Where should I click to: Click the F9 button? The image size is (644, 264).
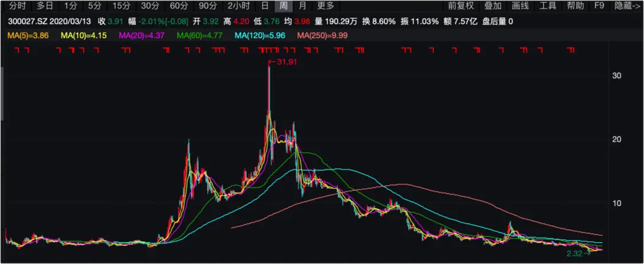[599, 6]
